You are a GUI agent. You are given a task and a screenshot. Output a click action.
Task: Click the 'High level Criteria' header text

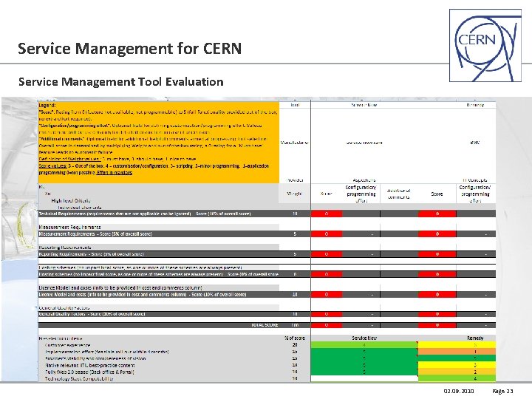point(71,200)
